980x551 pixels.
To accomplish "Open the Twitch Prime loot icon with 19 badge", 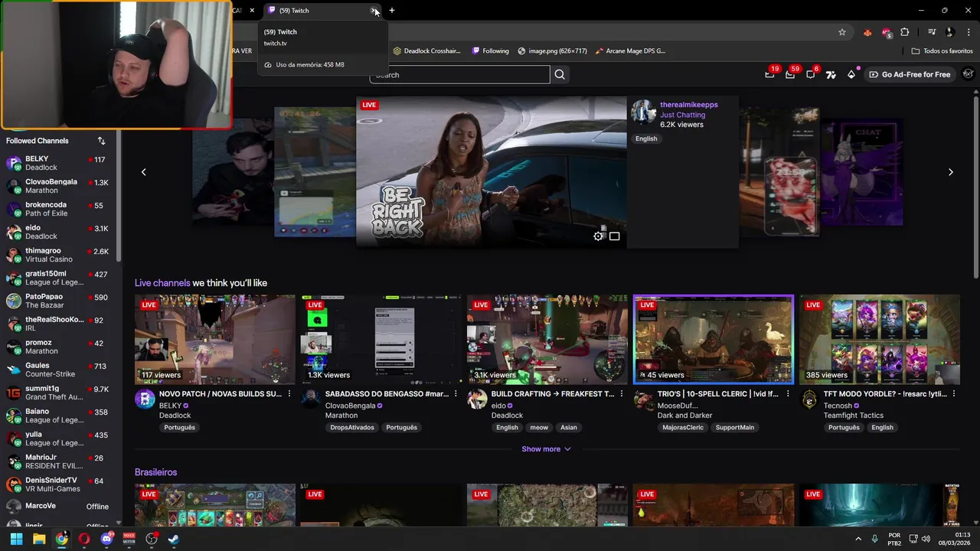I will (769, 74).
